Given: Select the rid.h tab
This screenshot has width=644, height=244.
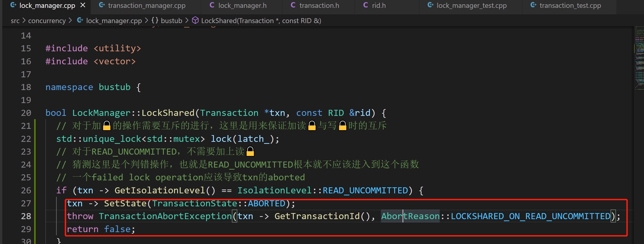Looking at the screenshot, I should [x=378, y=5].
